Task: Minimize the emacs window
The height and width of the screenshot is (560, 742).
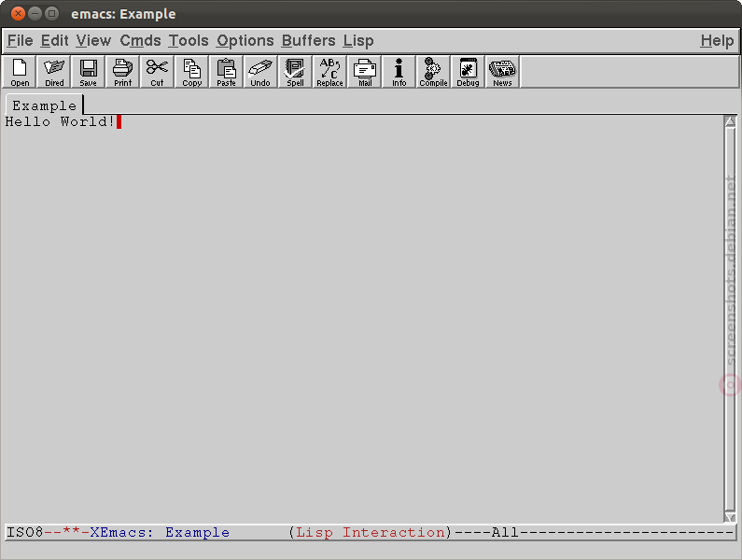Action: click(x=35, y=13)
